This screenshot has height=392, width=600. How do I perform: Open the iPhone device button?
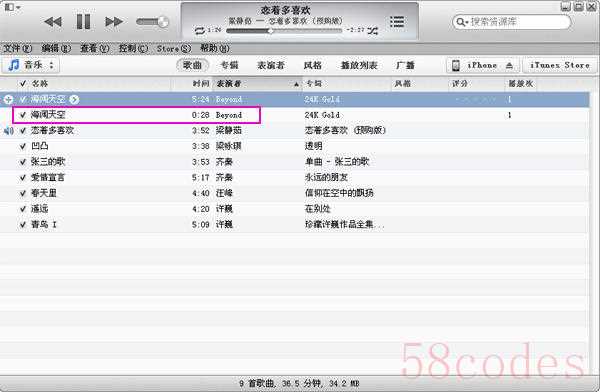click(482, 65)
